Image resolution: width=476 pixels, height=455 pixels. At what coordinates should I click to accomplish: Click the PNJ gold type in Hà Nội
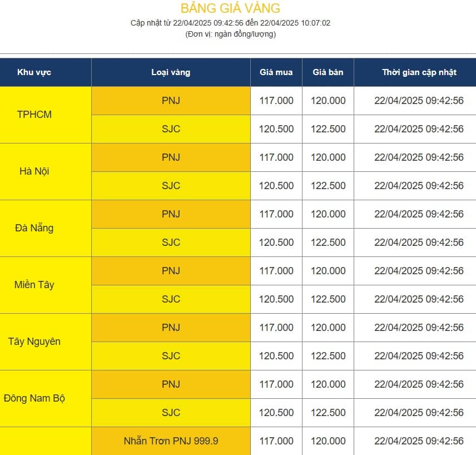[x=171, y=157]
